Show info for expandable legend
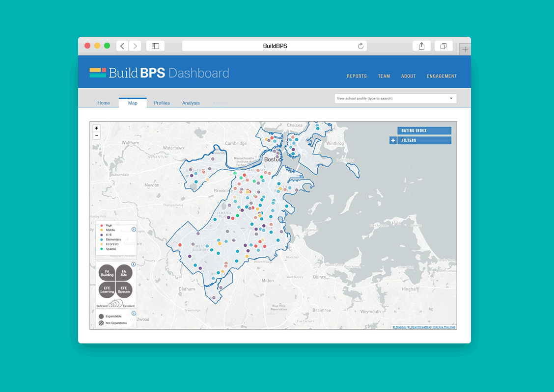 [x=134, y=314]
